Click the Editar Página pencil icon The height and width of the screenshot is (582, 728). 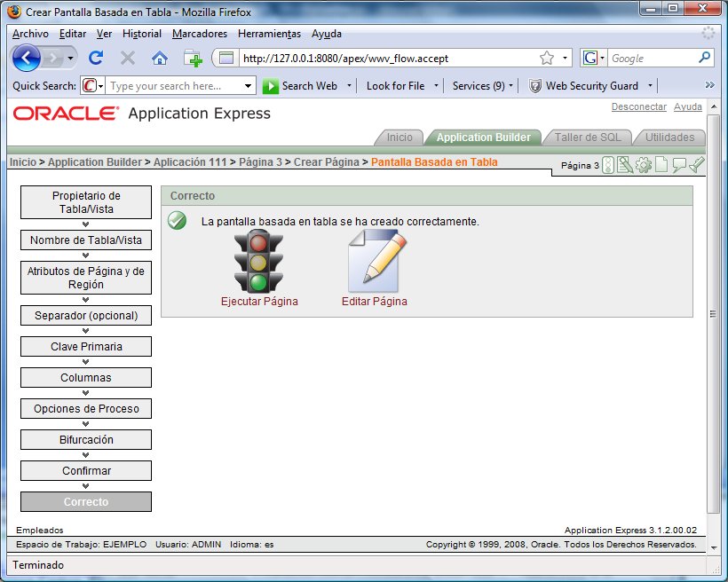[x=377, y=261]
